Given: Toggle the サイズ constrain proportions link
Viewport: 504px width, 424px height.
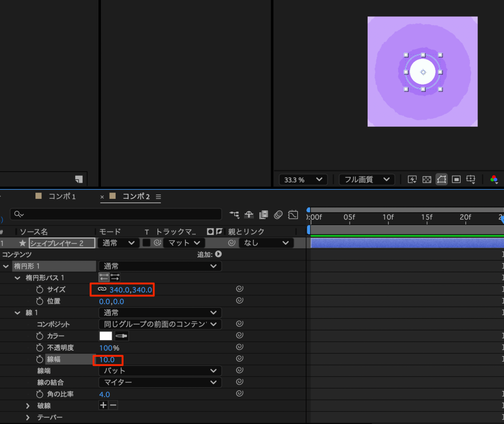Looking at the screenshot, I should pos(102,290).
